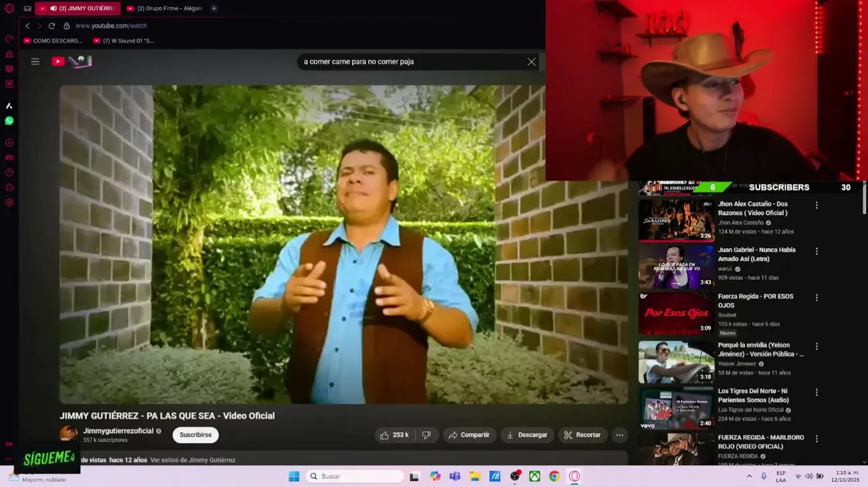This screenshot has height=487, width=868.
Task: Open Los Tigres Del Norte video thumbnail
Action: click(x=676, y=408)
